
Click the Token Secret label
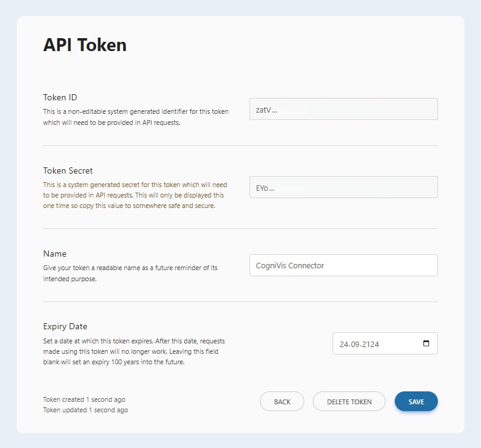68,170
